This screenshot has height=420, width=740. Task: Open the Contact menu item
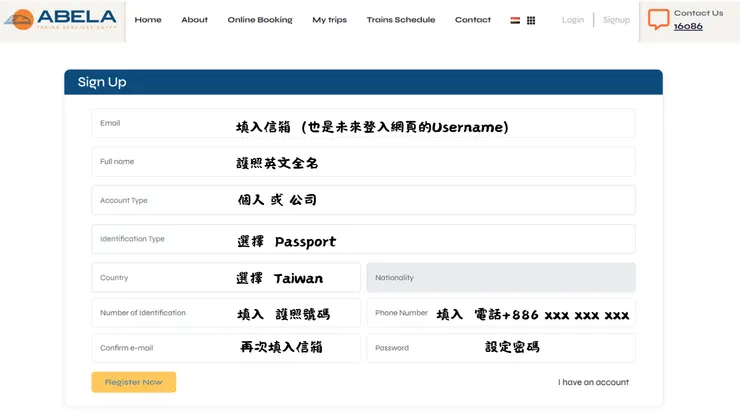[473, 20]
